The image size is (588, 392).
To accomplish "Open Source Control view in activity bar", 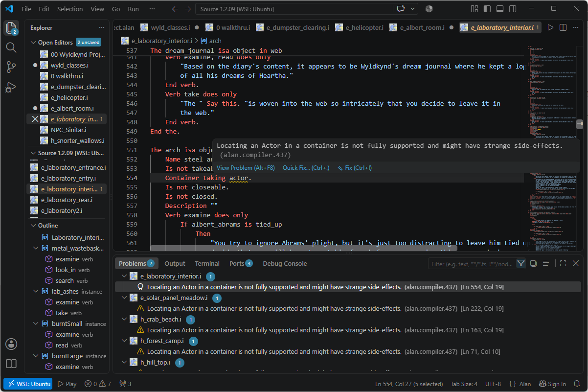I will pos(11,68).
